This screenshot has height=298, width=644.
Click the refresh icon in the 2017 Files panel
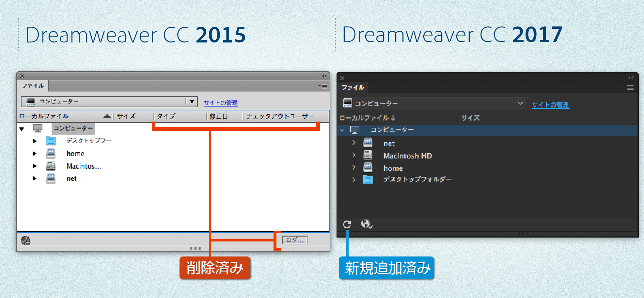(x=347, y=224)
